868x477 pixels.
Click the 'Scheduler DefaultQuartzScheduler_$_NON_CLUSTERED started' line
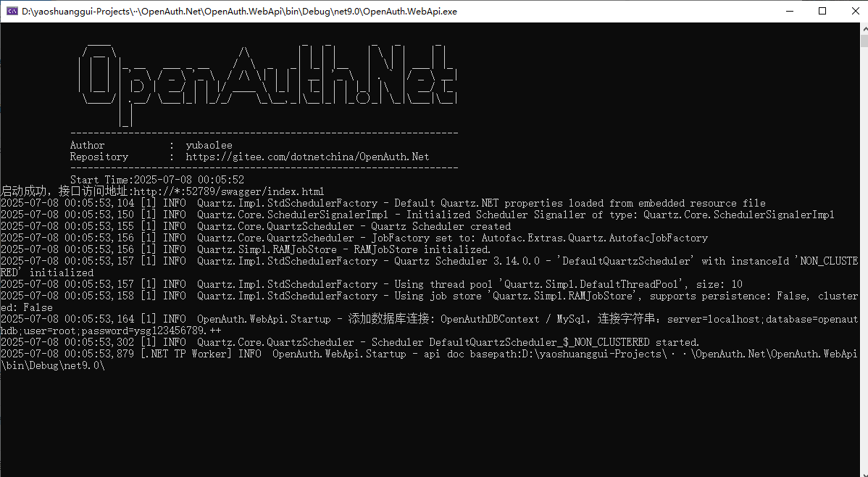[x=350, y=343]
